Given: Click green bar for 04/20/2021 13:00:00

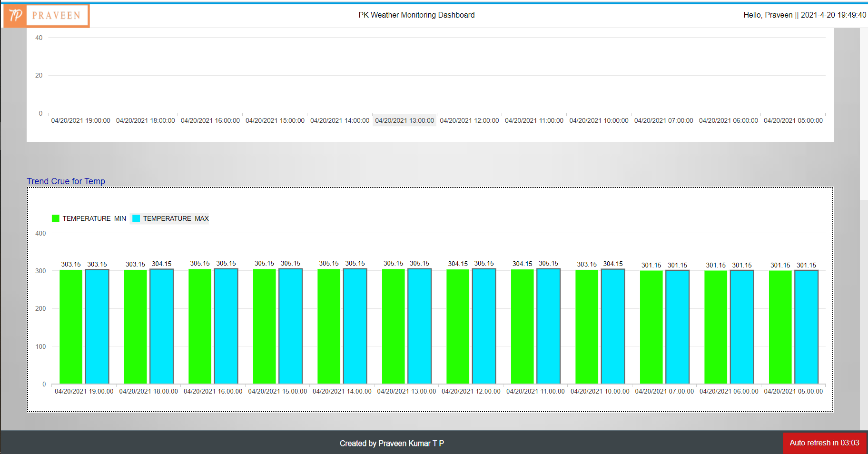Looking at the screenshot, I should pyautogui.click(x=394, y=326).
